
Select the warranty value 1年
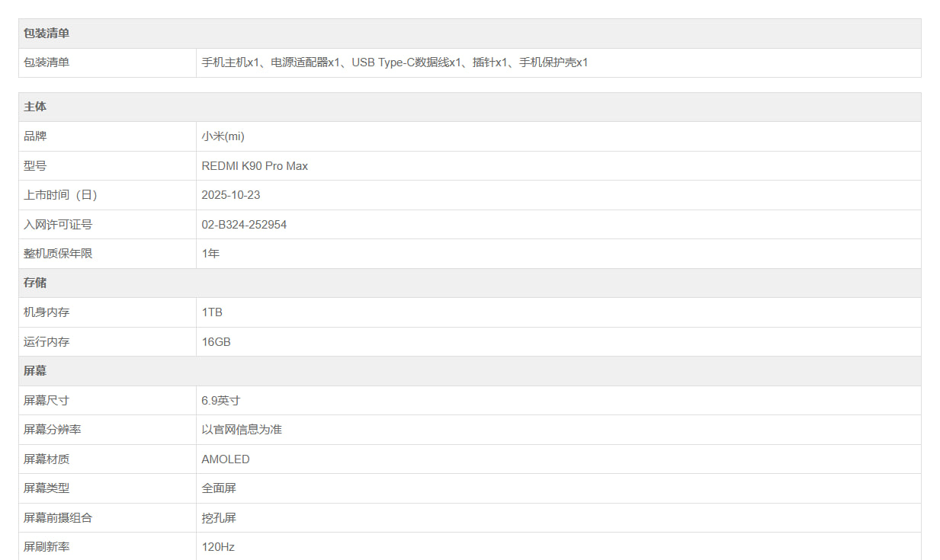210,254
